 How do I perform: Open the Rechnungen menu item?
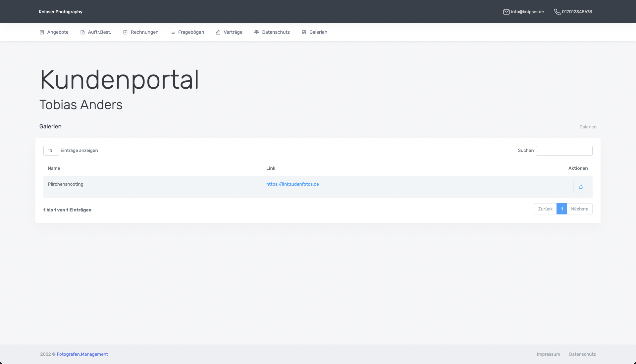pos(144,32)
